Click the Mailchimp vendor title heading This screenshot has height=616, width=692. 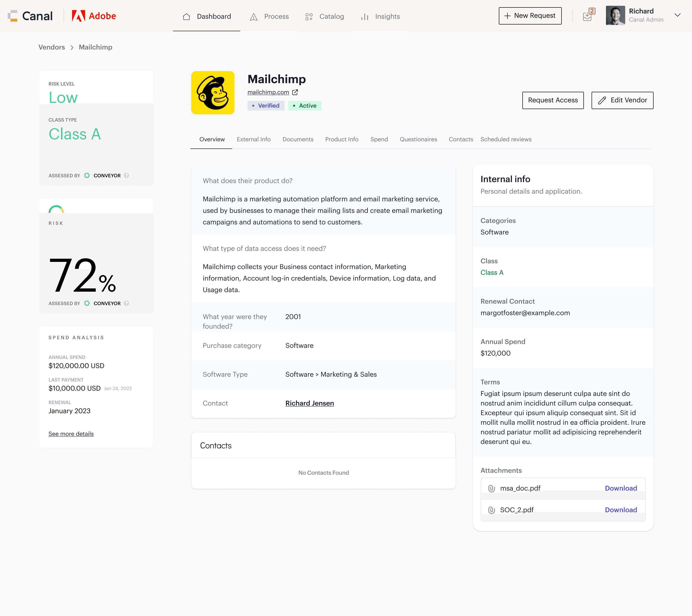(x=277, y=79)
